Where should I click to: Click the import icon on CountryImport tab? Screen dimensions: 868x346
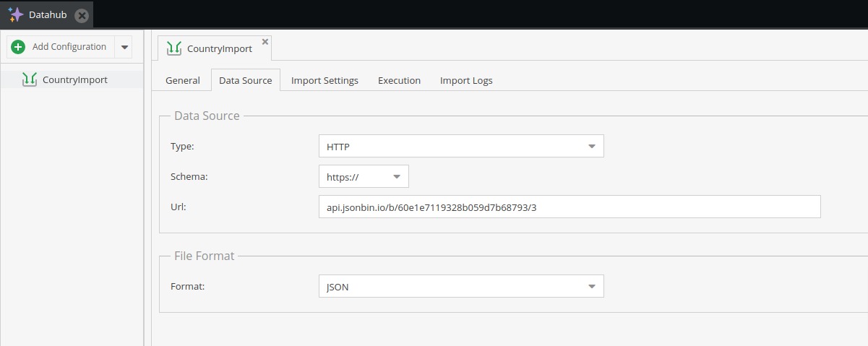tap(173, 49)
